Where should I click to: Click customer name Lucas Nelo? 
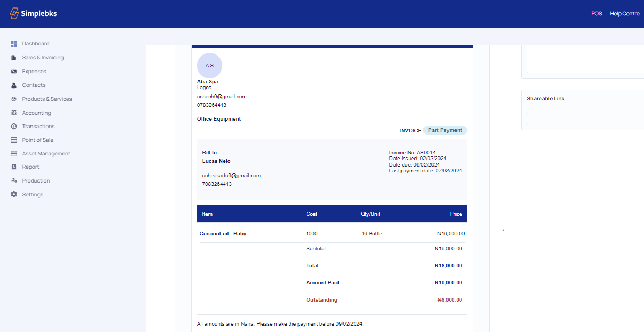tap(216, 161)
